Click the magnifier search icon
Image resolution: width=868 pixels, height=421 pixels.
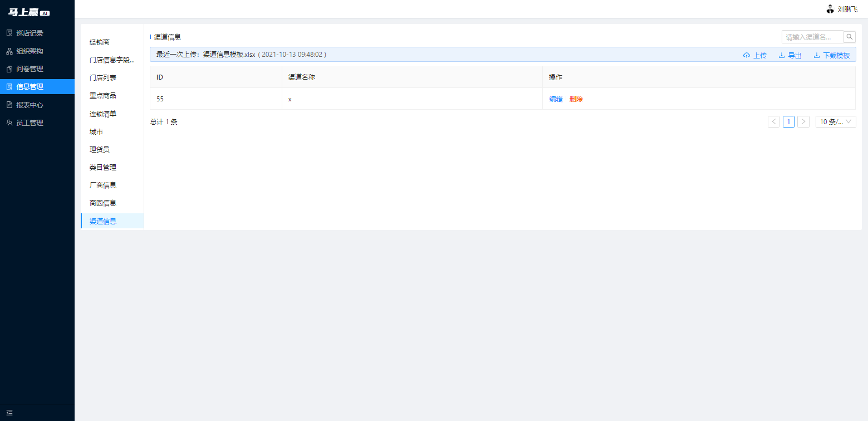(x=849, y=36)
